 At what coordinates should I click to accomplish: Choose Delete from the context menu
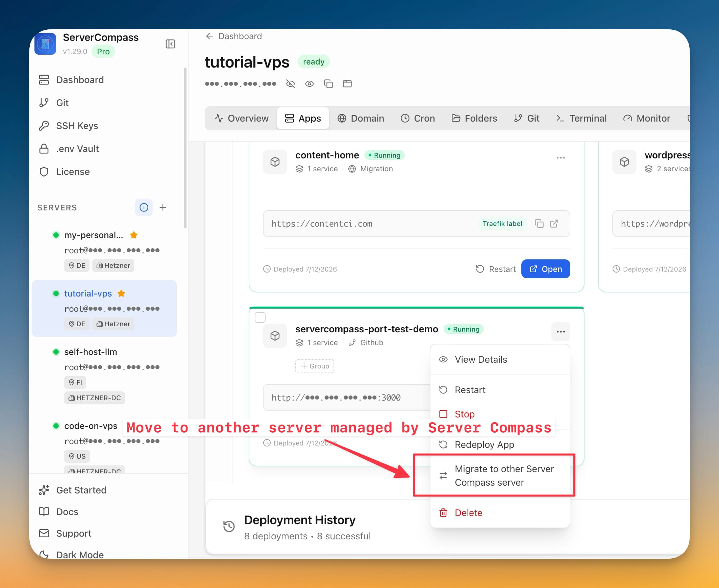pos(500,513)
